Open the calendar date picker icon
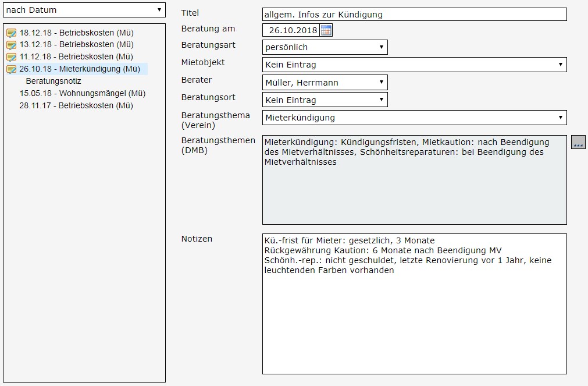 pos(326,31)
